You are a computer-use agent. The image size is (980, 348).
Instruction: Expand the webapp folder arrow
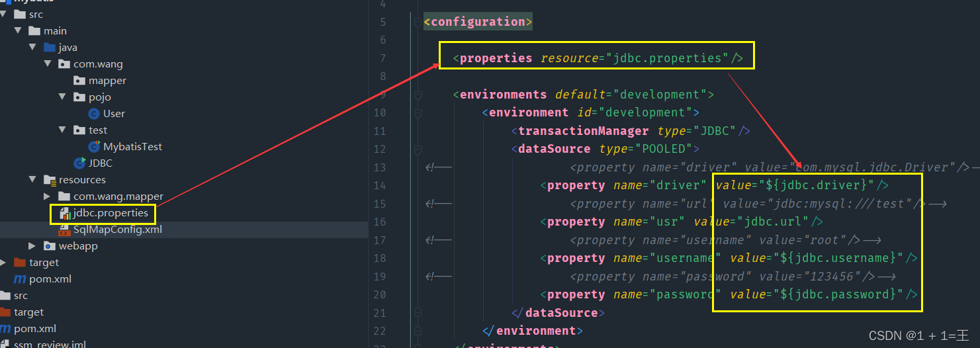point(32,246)
